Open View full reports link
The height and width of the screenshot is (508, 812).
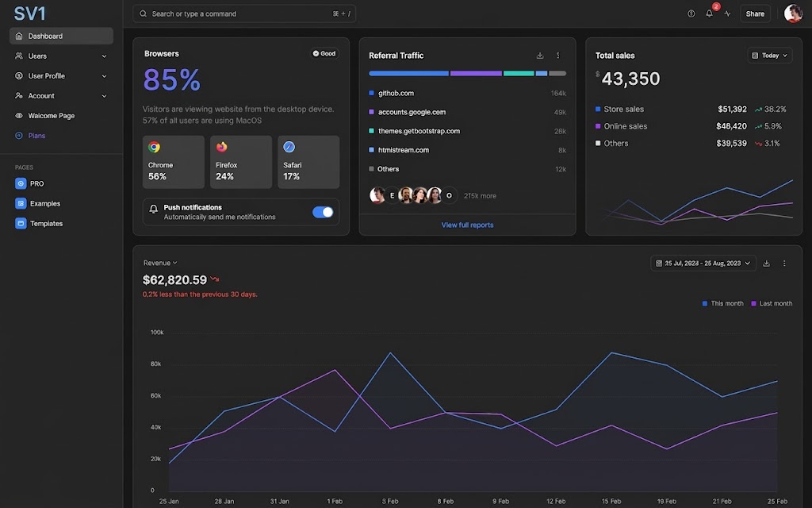click(x=467, y=225)
